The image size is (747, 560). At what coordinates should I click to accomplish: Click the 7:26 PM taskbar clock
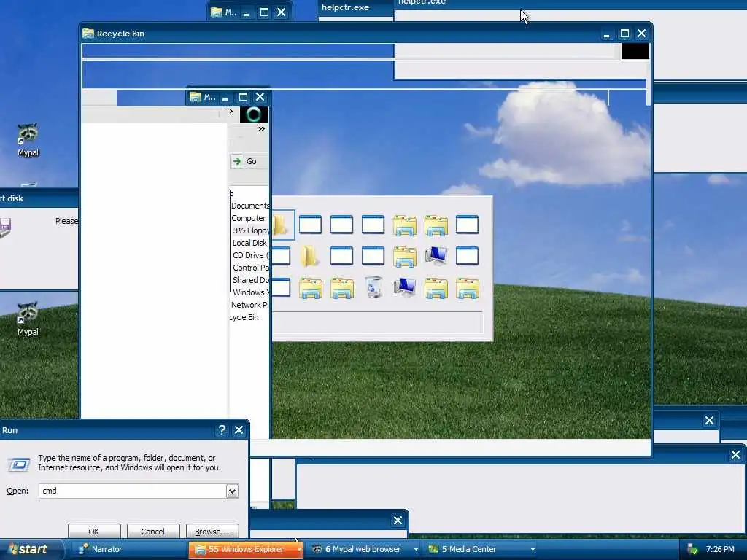coord(720,549)
